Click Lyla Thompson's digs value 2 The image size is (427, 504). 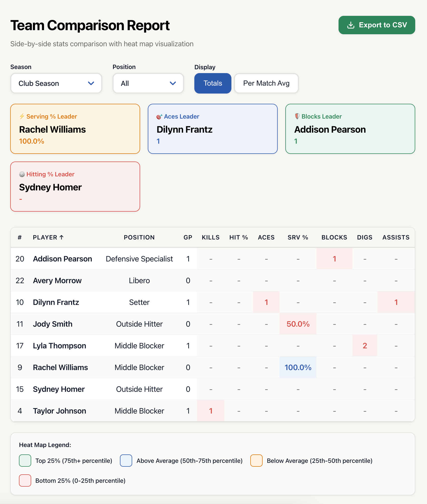[365, 346]
